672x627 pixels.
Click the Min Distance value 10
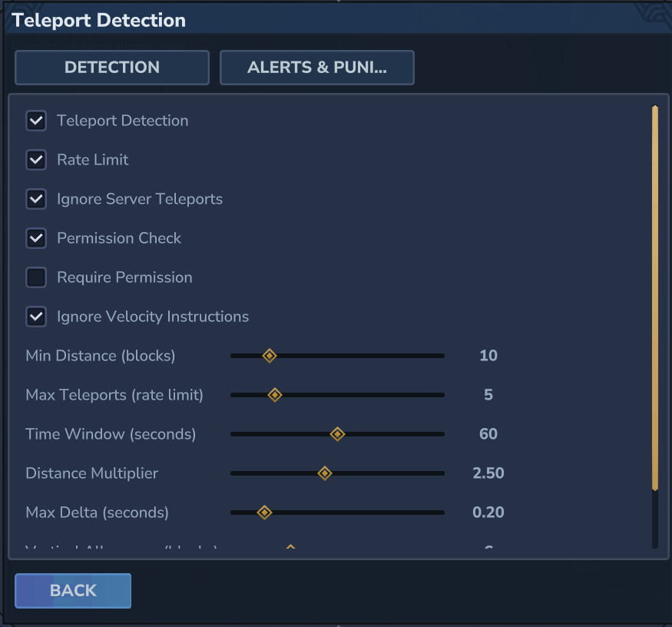click(488, 356)
